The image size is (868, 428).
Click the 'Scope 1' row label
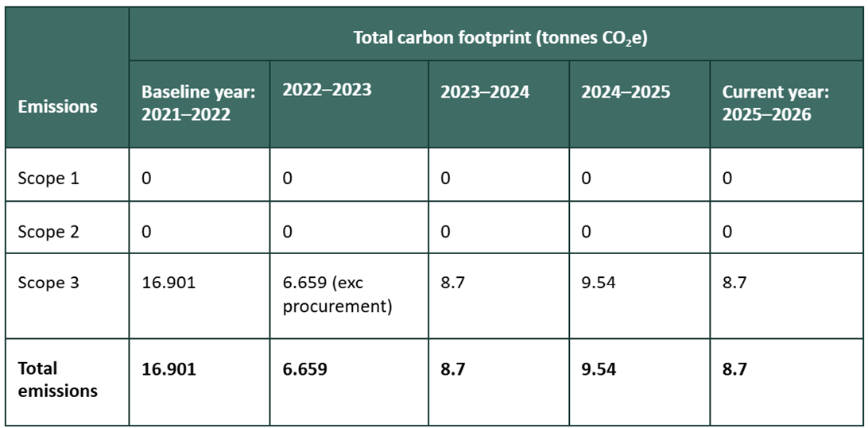coord(48,179)
